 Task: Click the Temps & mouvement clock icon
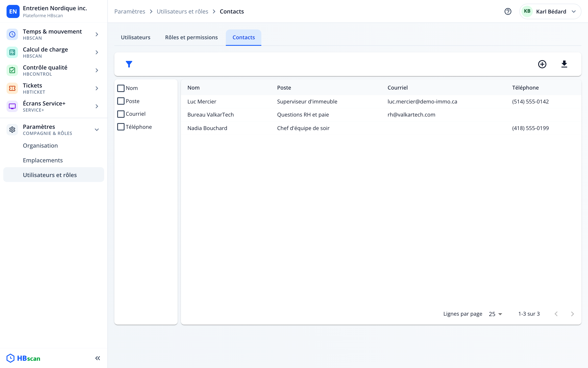pyautogui.click(x=12, y=34)
